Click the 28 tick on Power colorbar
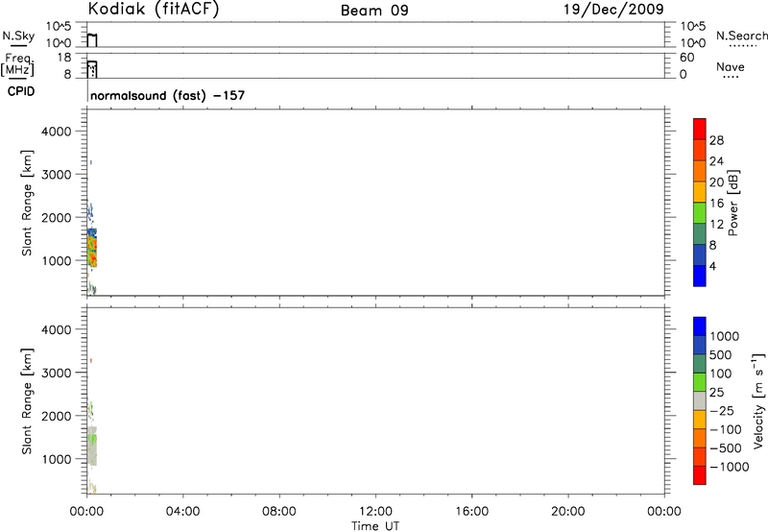This screenshot has width=768, height=532. pos(716,140)
